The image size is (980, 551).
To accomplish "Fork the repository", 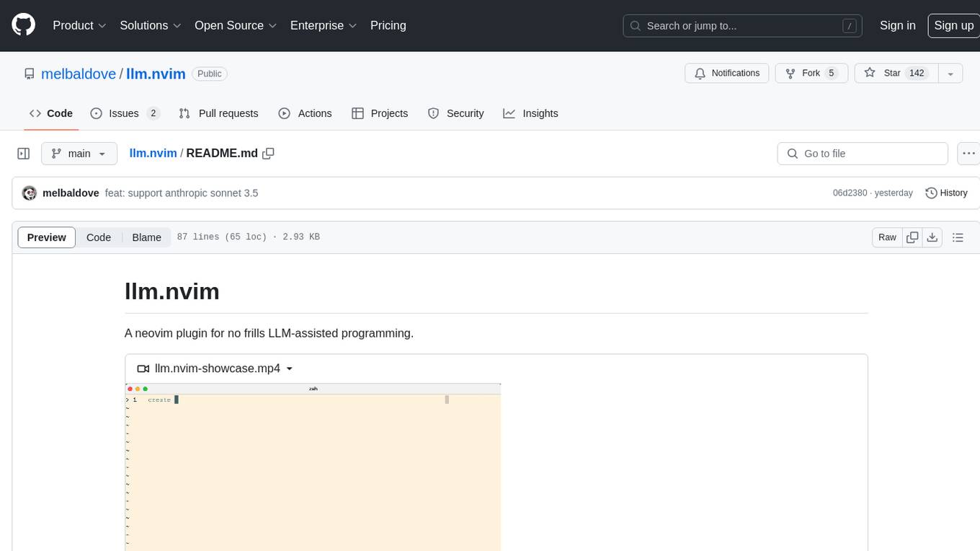I will (x=811, y=74).
